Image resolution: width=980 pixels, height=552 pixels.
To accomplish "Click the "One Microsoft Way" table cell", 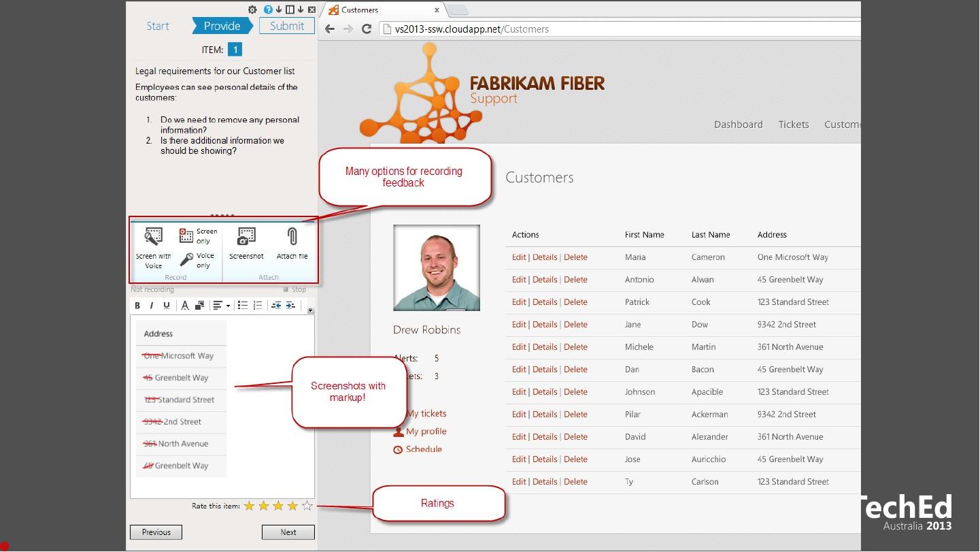I will pyautogui.click(x=793, y=257).
